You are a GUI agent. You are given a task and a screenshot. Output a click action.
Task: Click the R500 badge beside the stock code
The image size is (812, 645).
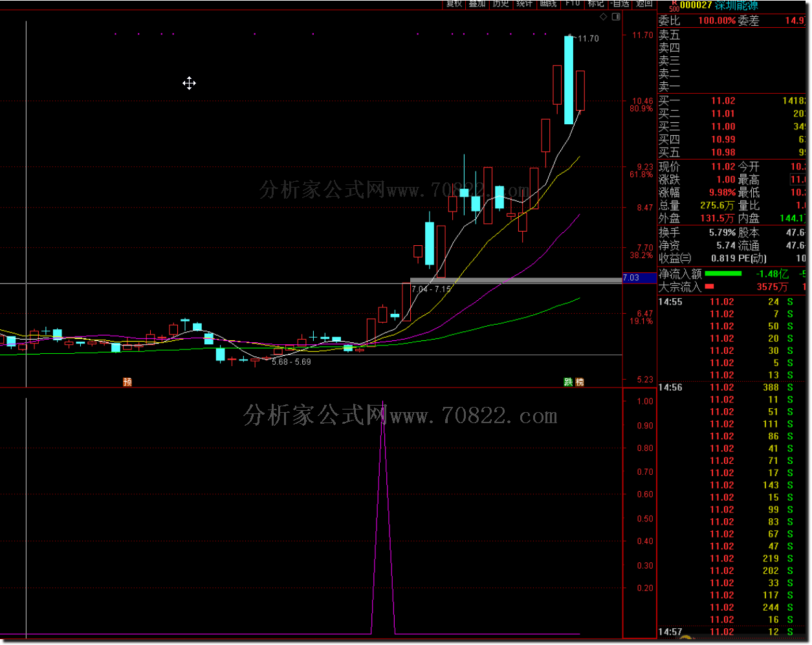tap(674, 5)
